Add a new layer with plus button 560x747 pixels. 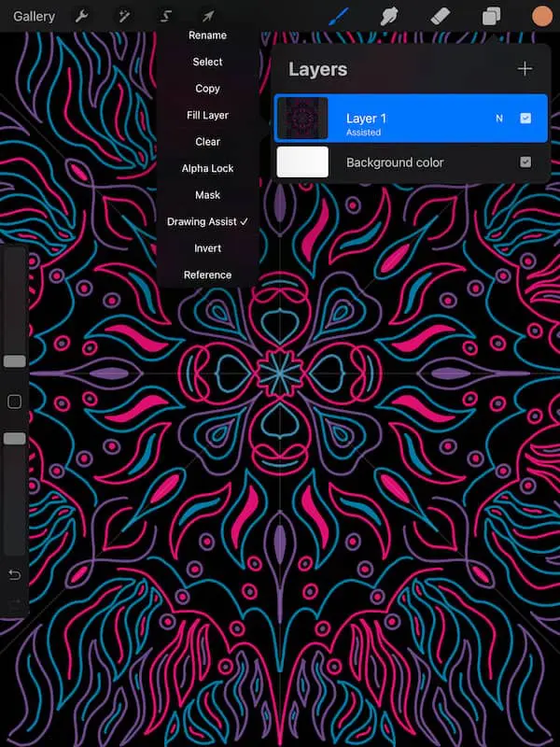525,69
